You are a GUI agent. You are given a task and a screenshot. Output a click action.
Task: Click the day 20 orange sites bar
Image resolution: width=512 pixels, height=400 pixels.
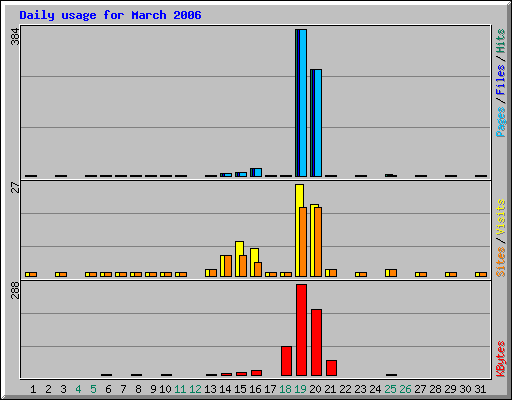(x=318, y=242)
